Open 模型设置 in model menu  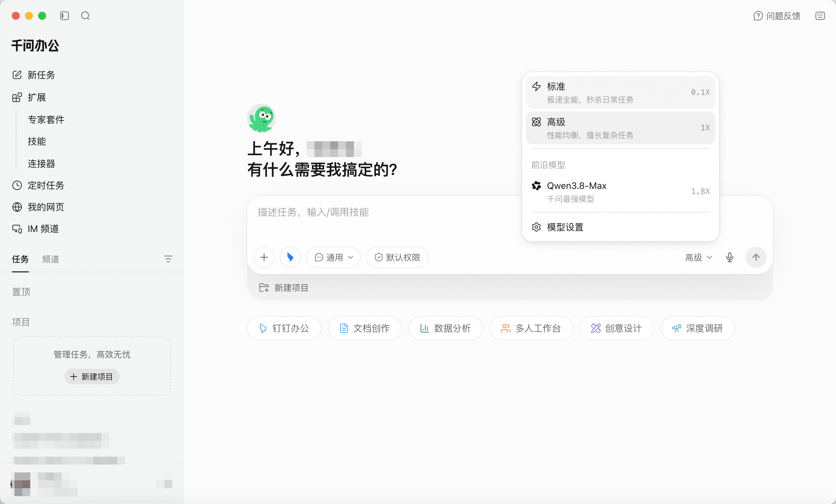(x=621, y=227)
